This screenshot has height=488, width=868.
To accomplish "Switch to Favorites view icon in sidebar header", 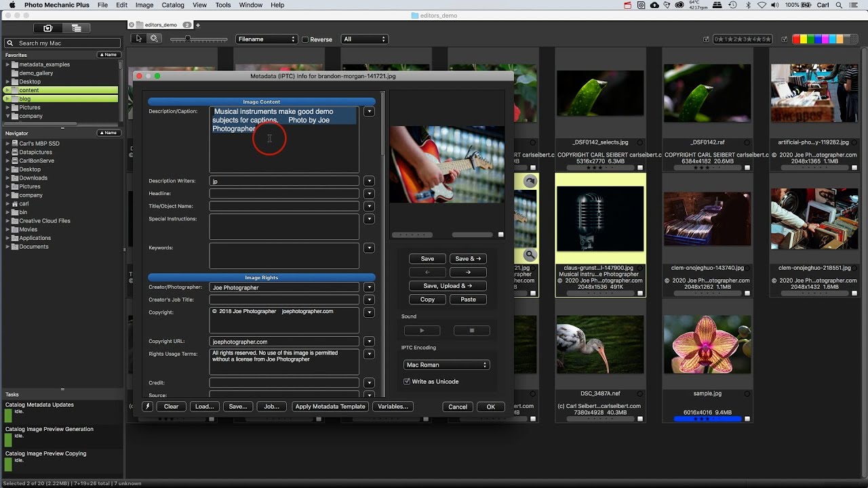I will [48, 28].
